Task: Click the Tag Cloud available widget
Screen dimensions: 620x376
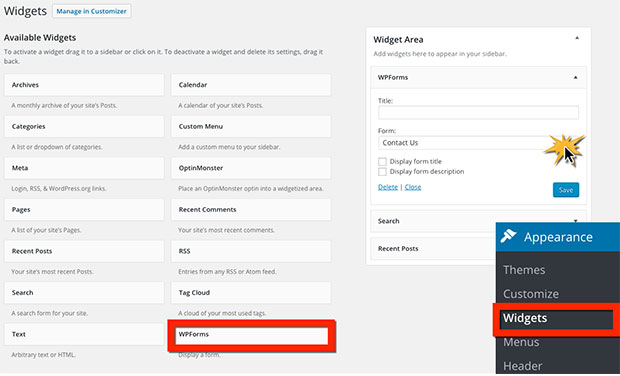Action: point(251,293)
